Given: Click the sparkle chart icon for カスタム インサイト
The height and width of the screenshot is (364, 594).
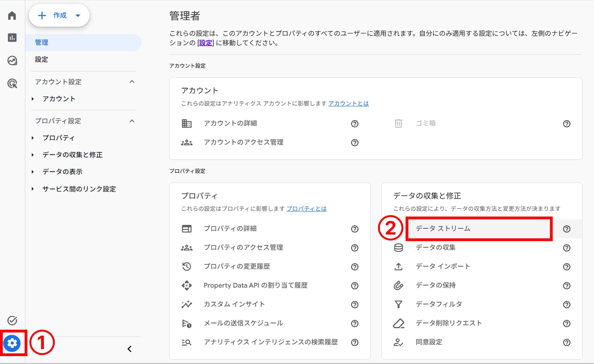Looking at the screenshot, I should coord(187,304).
